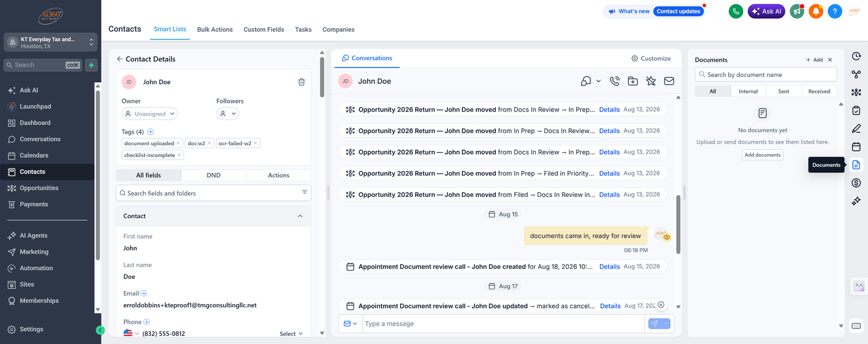Open the phone dialer icon in top bar

coord(736,11)
